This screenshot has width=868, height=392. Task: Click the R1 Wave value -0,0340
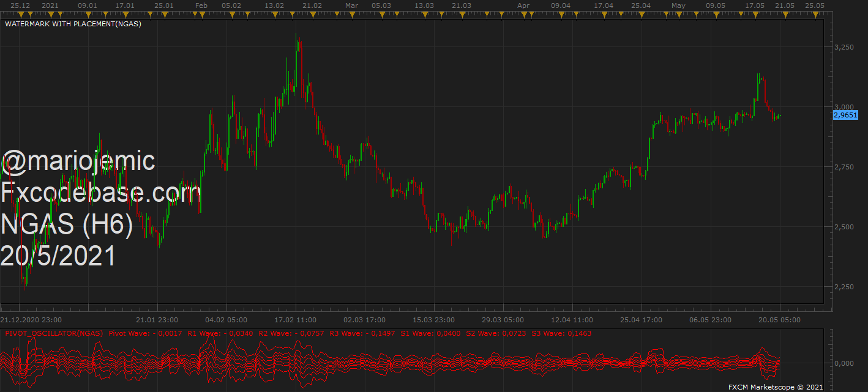click(238, 333)
